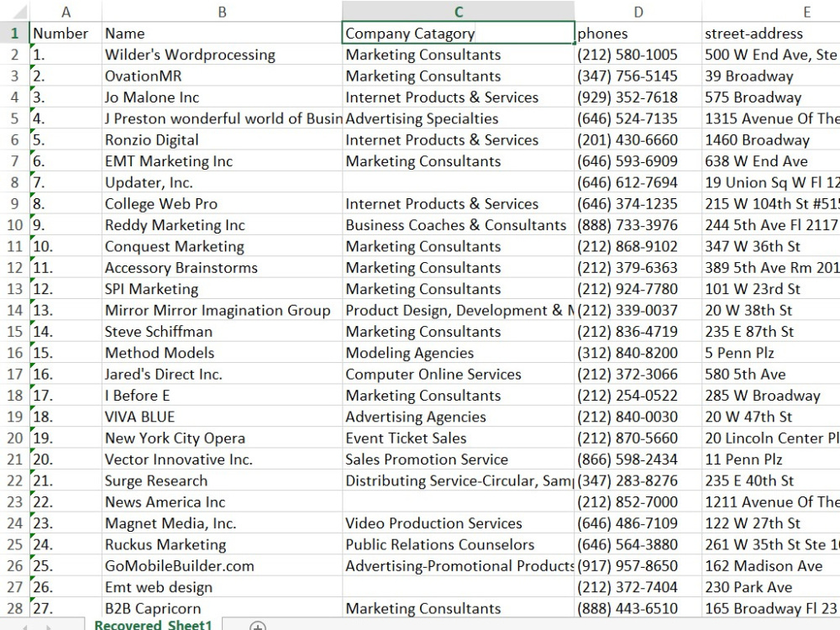Click the 'street-address' header cell
The height and width of the screenshot is (630, 840).
pos(771,34)
